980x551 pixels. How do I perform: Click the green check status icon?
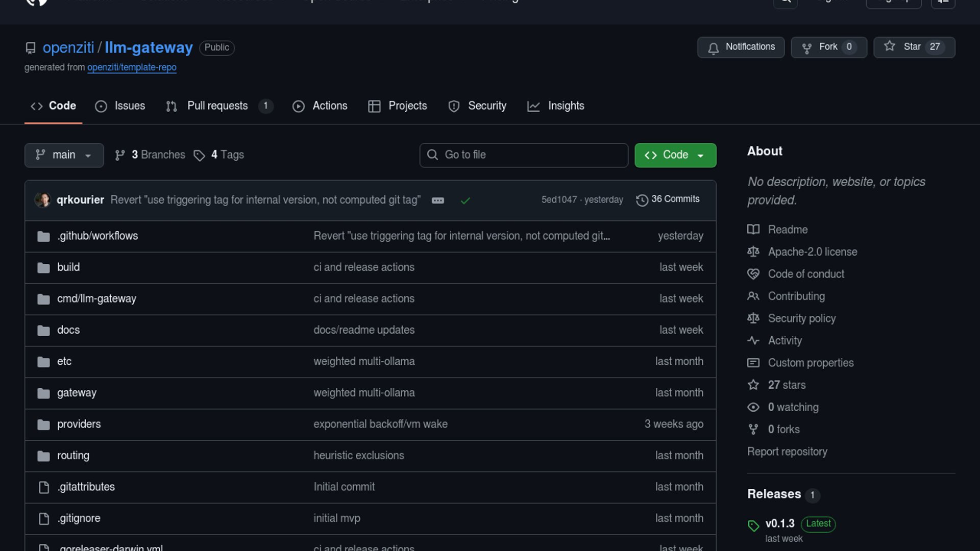point(465,201)
